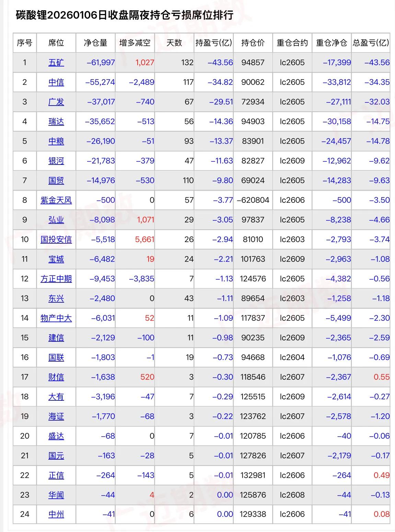Click the 重仓合约 column header
Screen dimensions: 395x532
pos(292,43)
